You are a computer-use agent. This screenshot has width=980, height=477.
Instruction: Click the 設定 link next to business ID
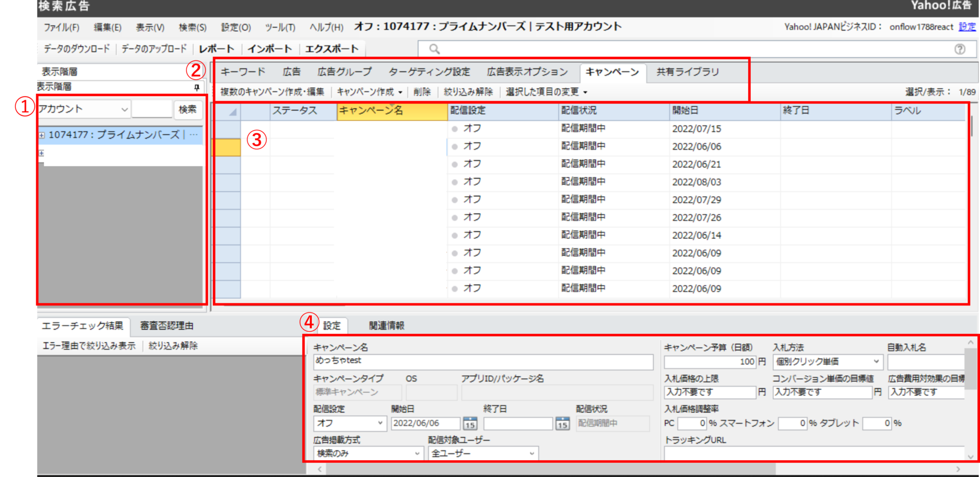pyautogui.click(x=967, y=27)
